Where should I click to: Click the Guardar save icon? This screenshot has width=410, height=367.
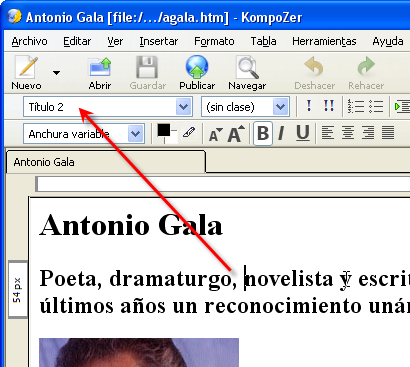147,68
